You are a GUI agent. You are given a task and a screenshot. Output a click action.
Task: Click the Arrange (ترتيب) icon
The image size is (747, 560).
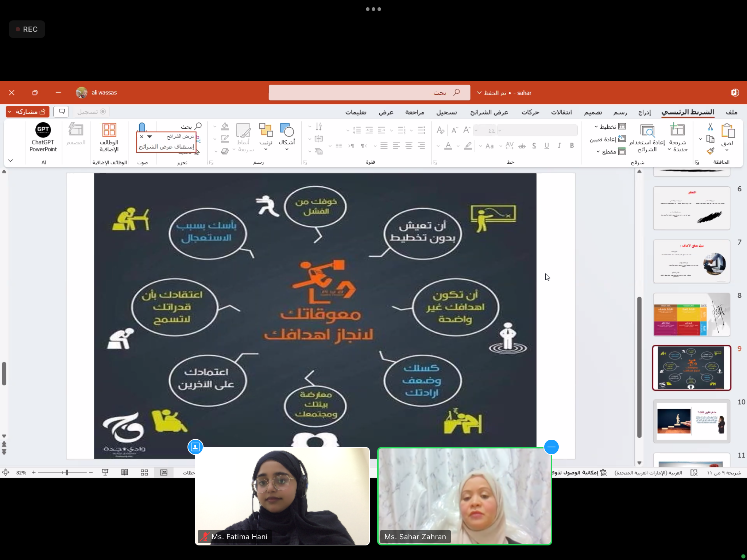(x=266, y=130)
